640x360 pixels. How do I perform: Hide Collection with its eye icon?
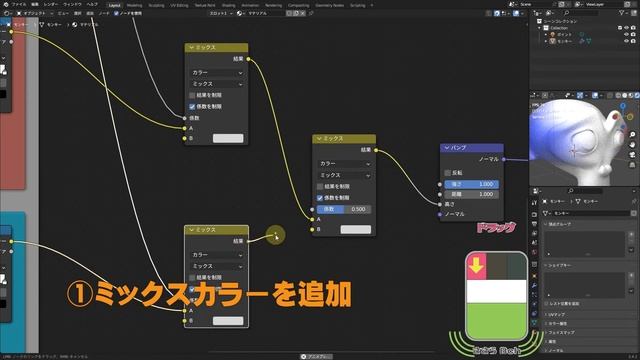point(626,28)
